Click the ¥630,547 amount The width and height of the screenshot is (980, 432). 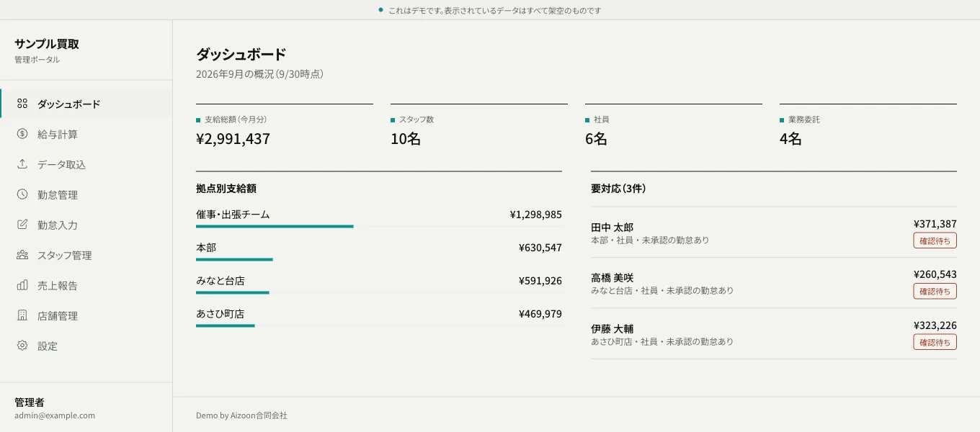tap(540, 248)
